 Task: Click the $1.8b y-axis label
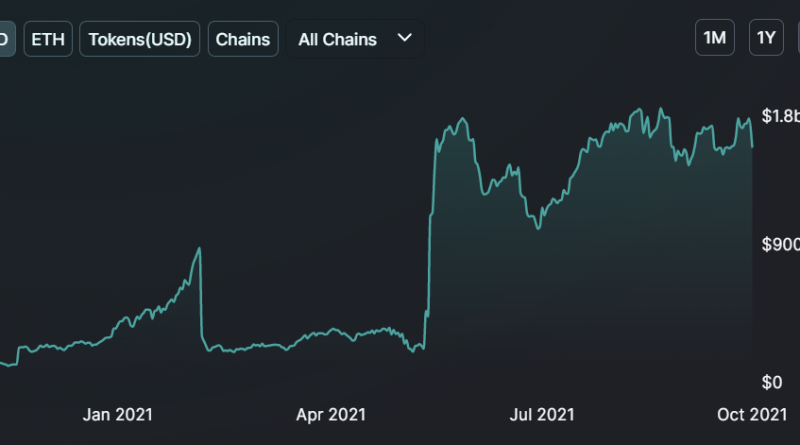pos(780,116)
